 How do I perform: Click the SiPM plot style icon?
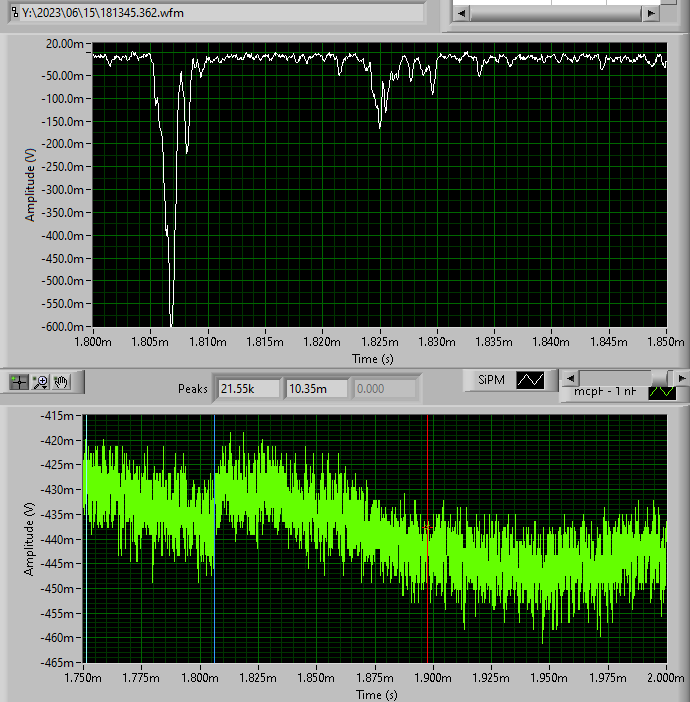coord(529,380)
